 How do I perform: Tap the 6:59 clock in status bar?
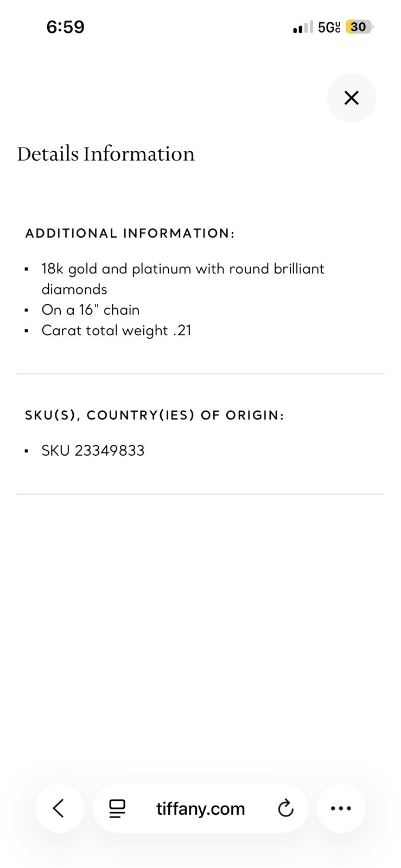point(66,27)
